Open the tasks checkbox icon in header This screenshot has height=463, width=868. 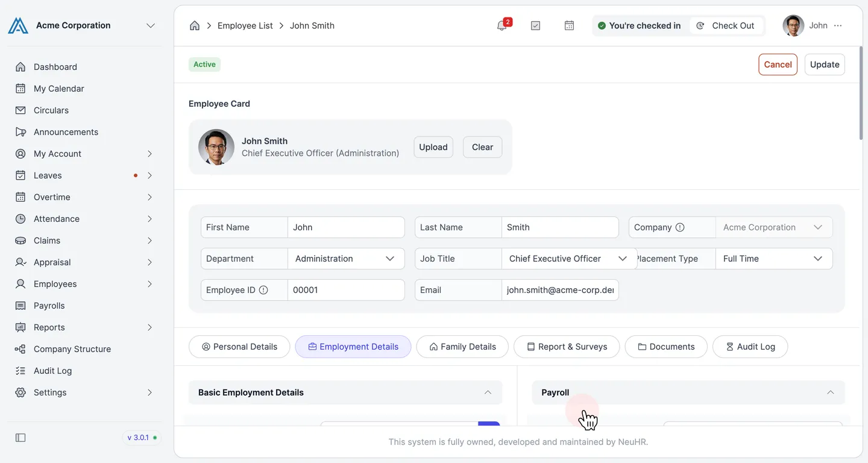tap(535, 25)
